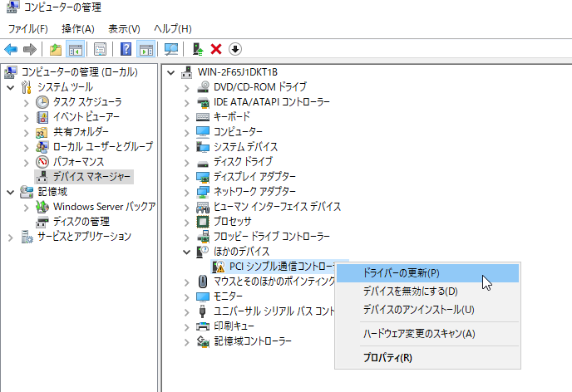
Task: Click the Properties sheet toolbar icon
Action: coord(100,49)
